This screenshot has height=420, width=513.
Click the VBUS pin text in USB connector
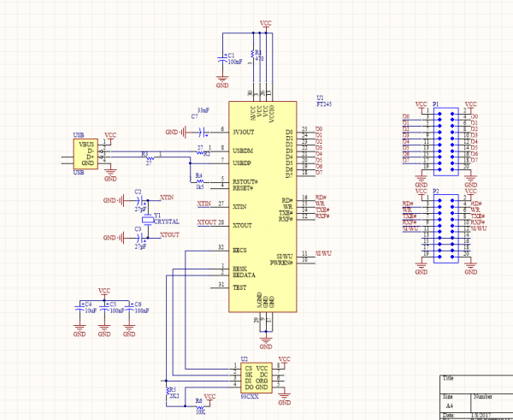click(x=86, y=145)
